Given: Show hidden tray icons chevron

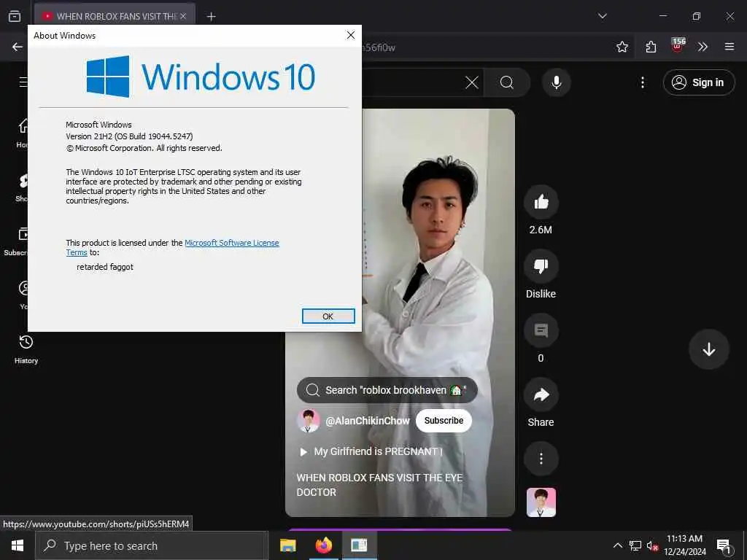Looking at the screenshot, I should point(617,545).
